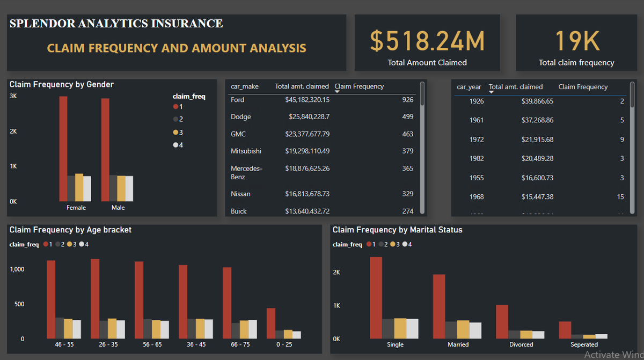
Task: Sort car_make table by Claim Frequency header
Action: click(x=359, y=86)
